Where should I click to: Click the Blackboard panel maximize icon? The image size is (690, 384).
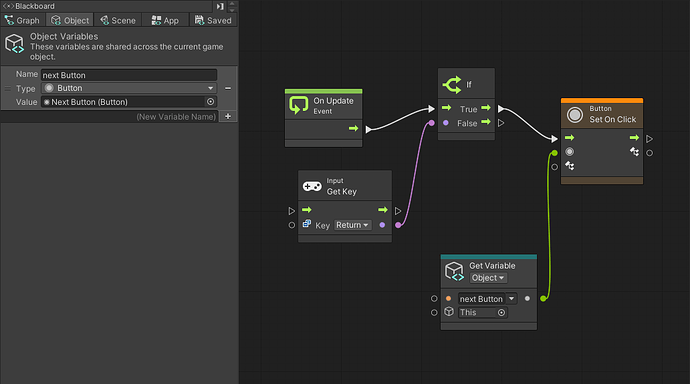click(x=220, y=6)
